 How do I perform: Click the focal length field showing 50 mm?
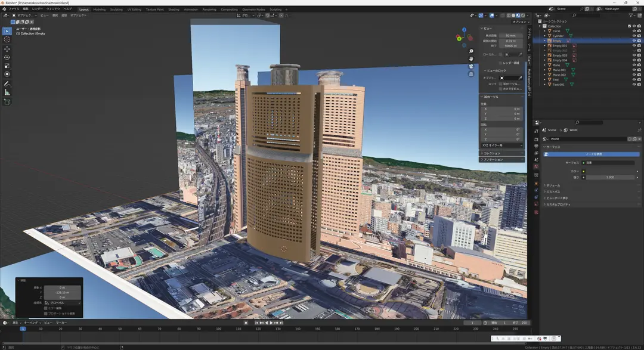point(510,36)
